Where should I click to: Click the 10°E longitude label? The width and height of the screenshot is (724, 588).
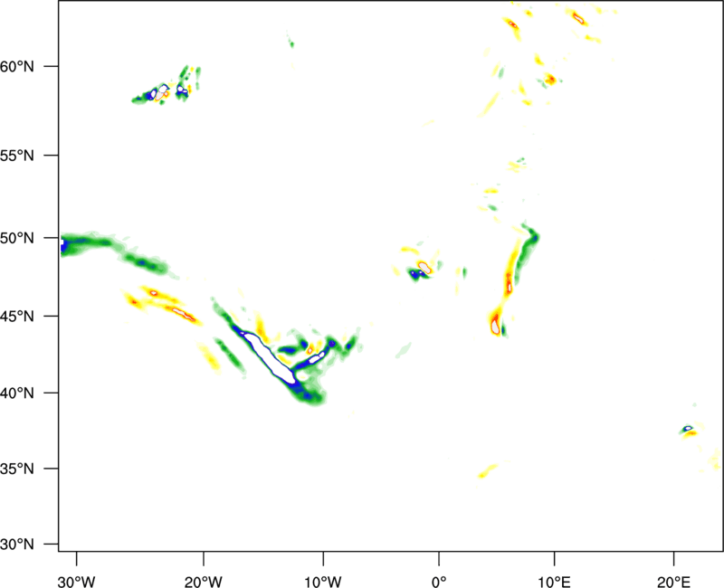coord(554,582)
